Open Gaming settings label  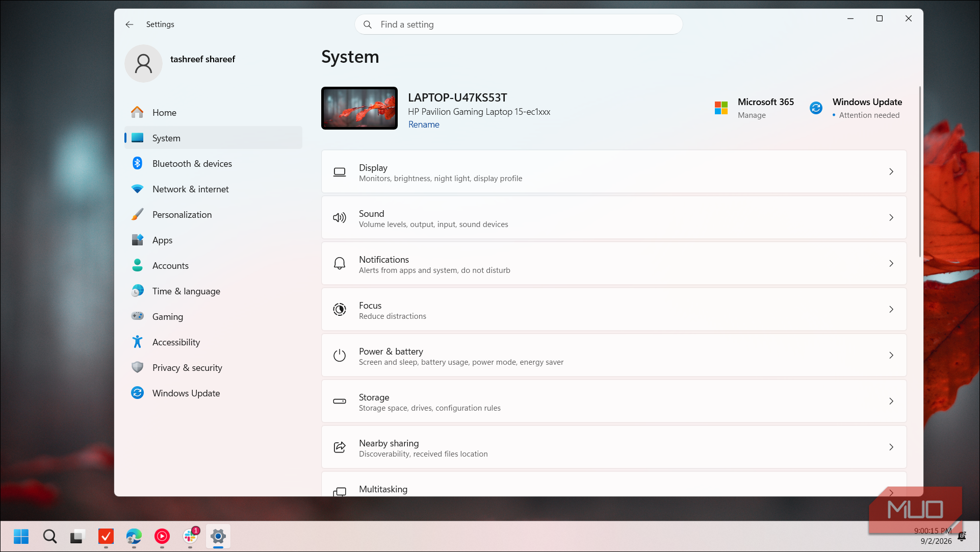pyautogui.click(x=167, y=317)
